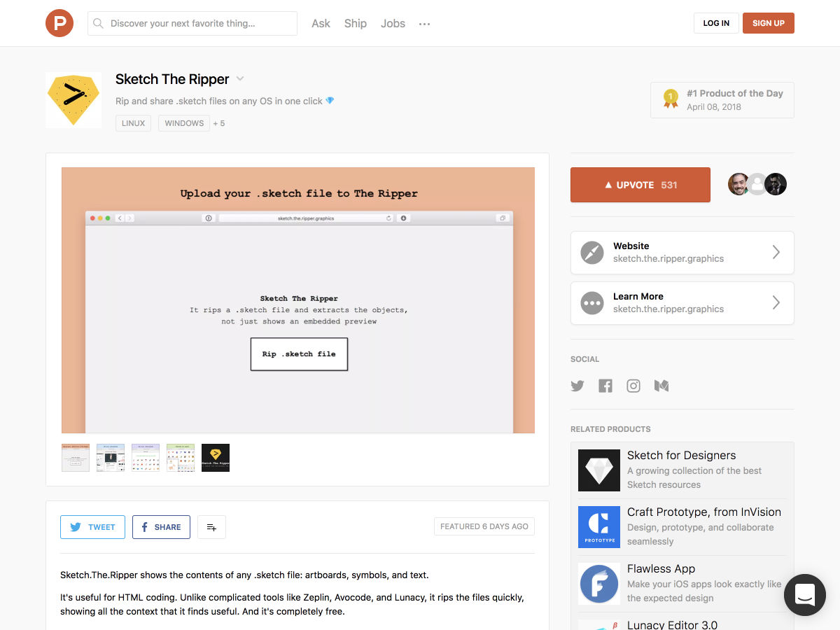Click the second grey upvoter avatar
This screenshot has width=840, height=630.
click(x=757, y=184)
